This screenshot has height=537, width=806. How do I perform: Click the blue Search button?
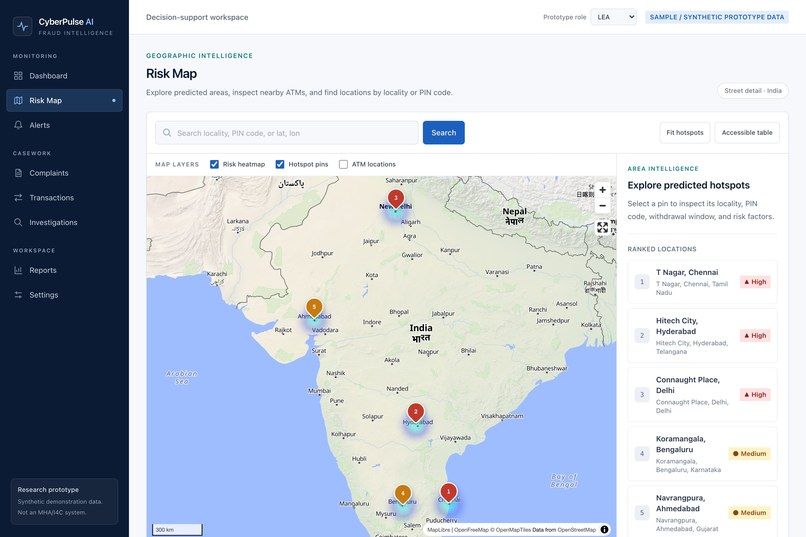tap(444, 133)
